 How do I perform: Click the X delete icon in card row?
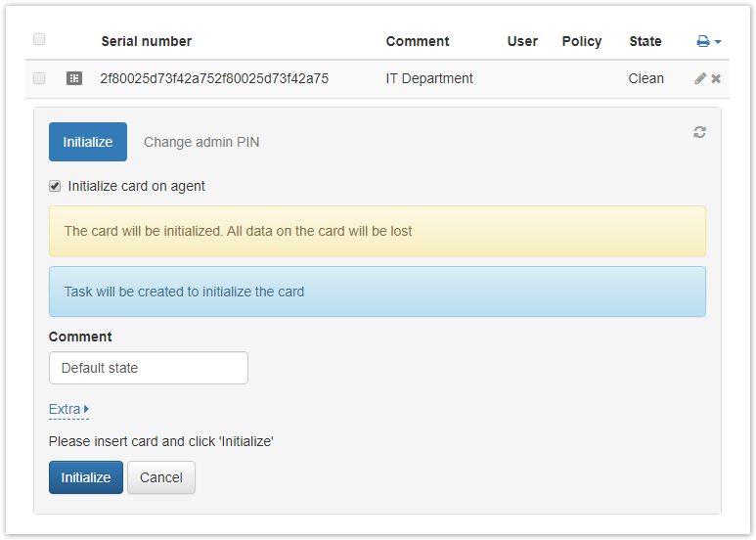716,78
